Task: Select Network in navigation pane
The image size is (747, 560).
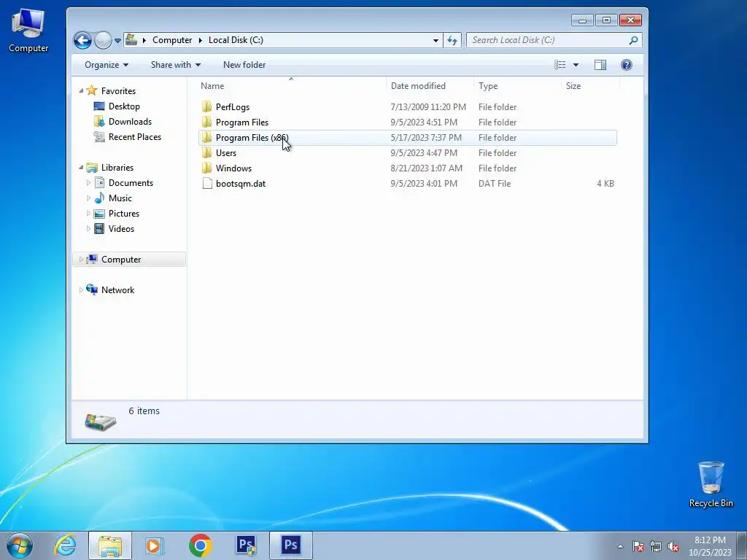Action: point(117,290)
